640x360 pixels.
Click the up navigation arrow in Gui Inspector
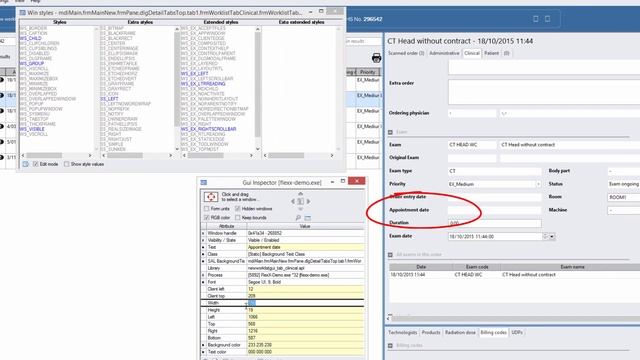click(300, 194)
